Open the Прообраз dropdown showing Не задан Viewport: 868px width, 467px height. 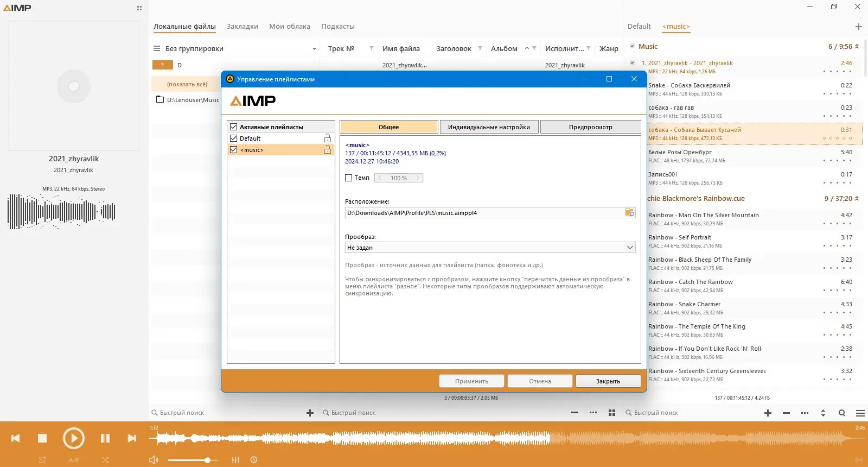coord(490,248)
